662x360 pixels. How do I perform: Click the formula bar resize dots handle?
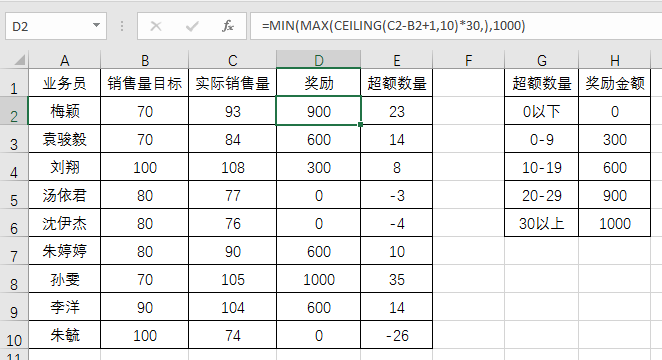[x=122, y=26]
